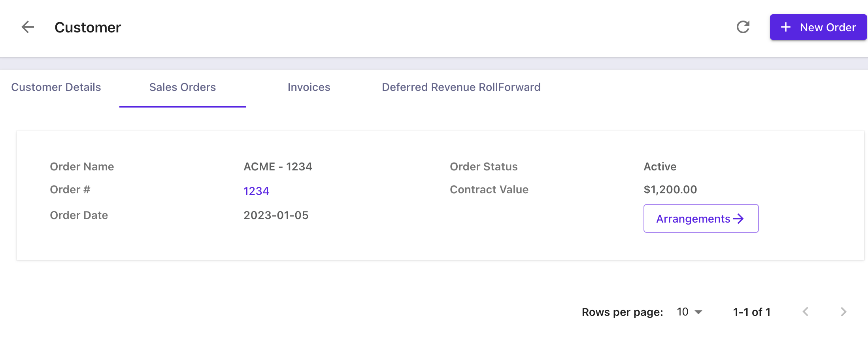
Task: Click the plus icon in New Order
Action: pyautogui.click(x=786, y=27)
